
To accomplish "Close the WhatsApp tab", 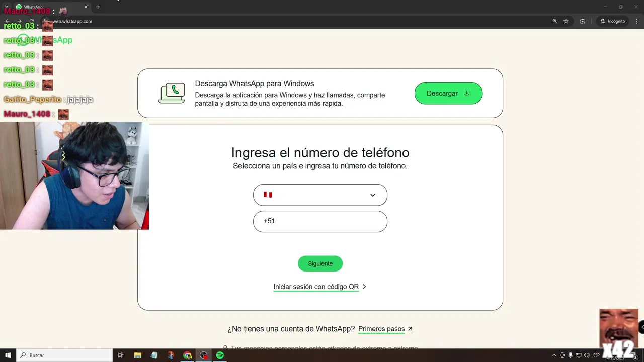I will (x=86, y=7).
